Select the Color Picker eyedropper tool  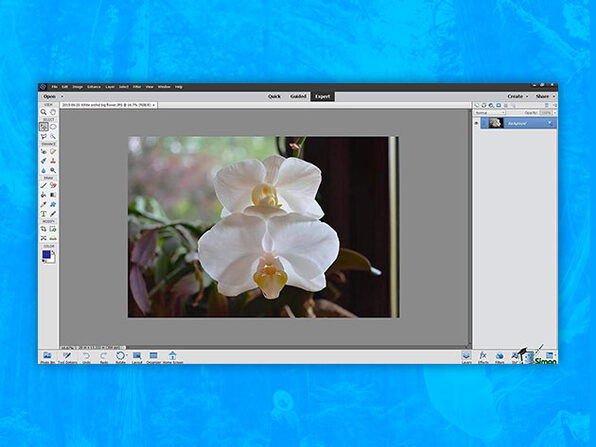click(x=44, y=204)
